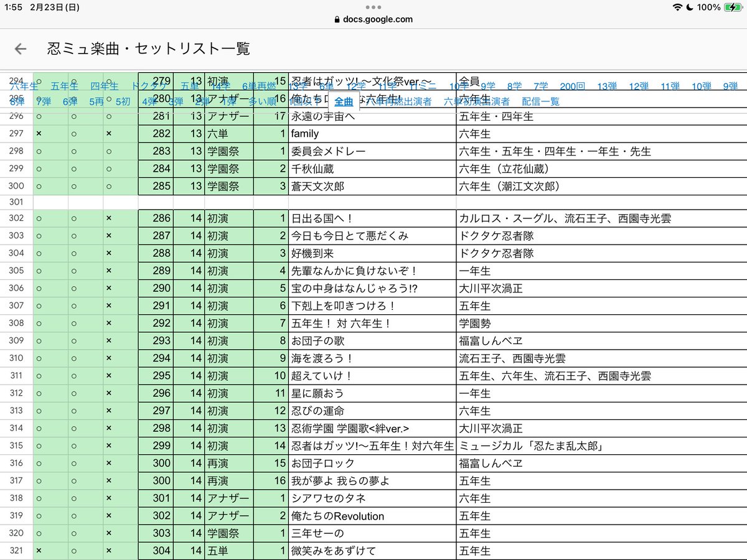Select row header 301
747x560 pixels.
[16, 202]
